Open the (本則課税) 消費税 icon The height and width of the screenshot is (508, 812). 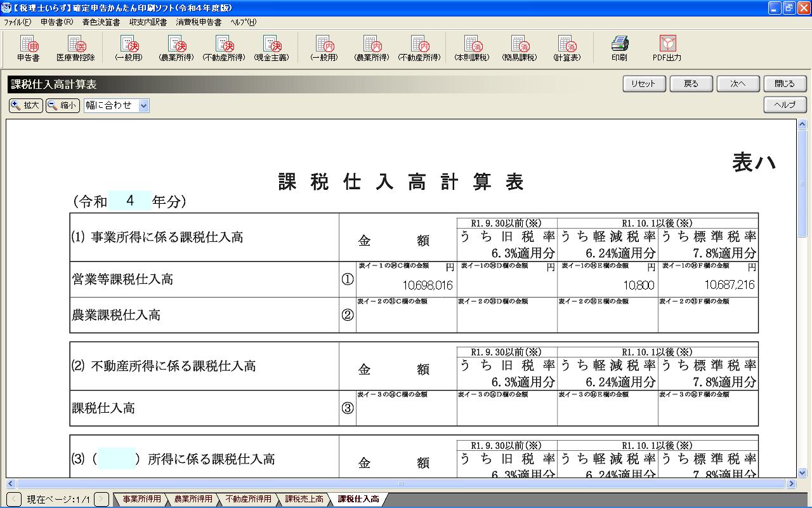472,48
